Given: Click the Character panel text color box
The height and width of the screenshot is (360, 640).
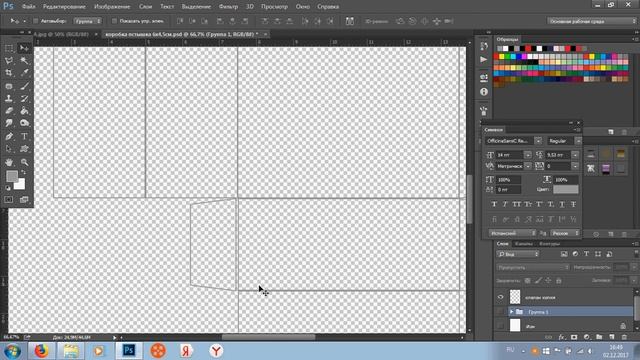Looking at the screenshot, I should coord(566,189).
